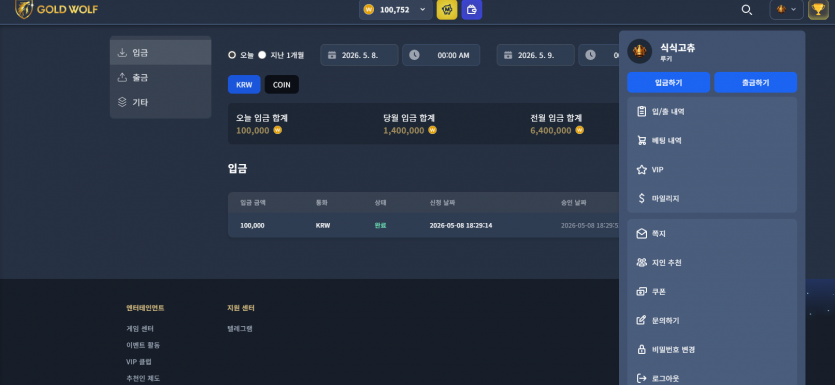Click the 텔레그램 footer link
835x385 pixels.
[x=240, y=329]
